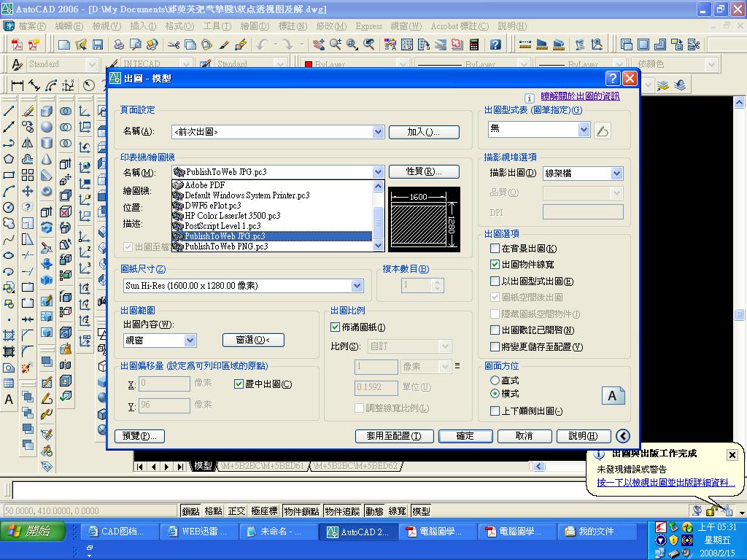The width and height of the screenshot is (747, 560).
Task: Open ByLayer color dropdown in toolbar
Action: click(403, 64)
